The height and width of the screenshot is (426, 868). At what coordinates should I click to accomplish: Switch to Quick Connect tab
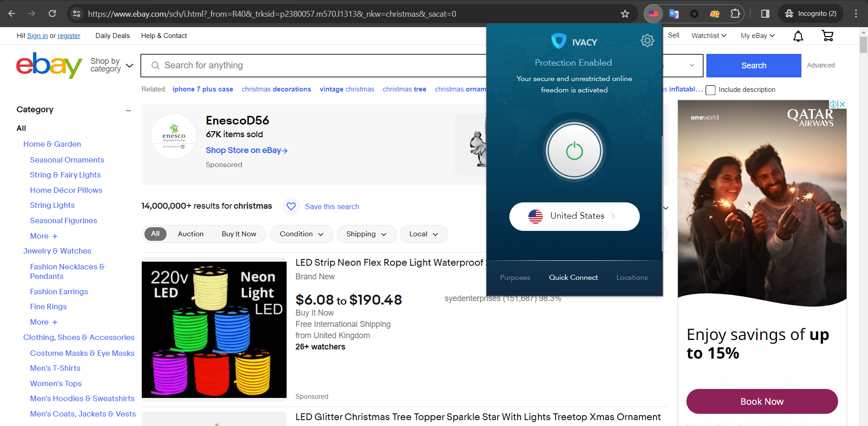(x=573, y=278)
